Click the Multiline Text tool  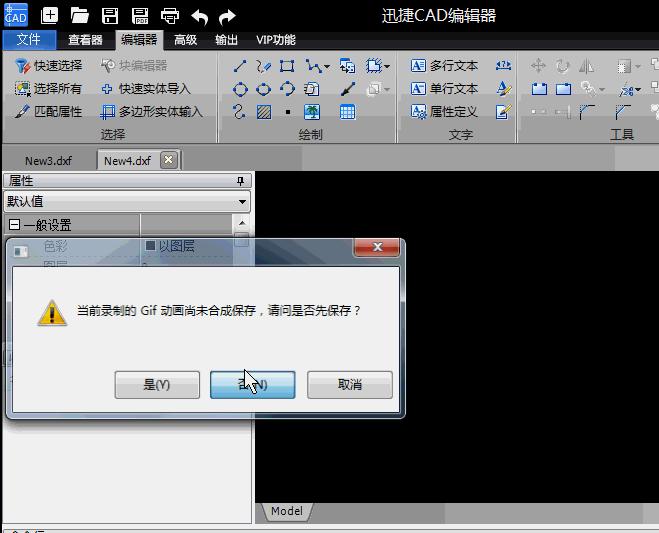pyautogui.click(x=444, y=66)
